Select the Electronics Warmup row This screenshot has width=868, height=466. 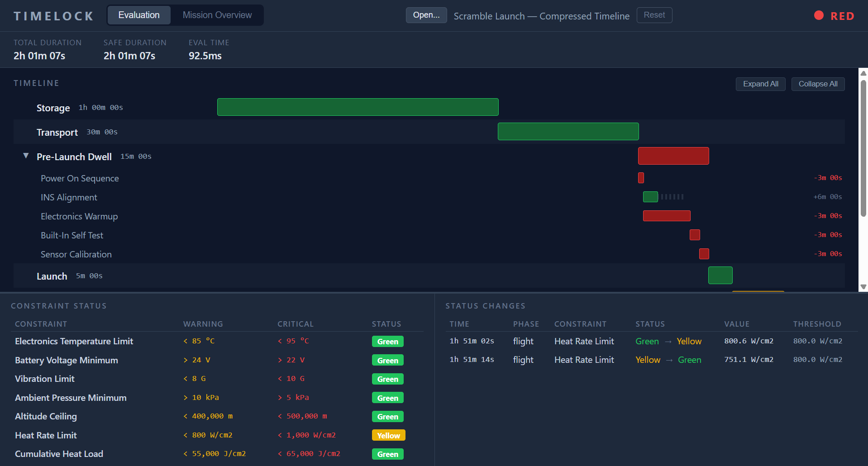[429, 216]
